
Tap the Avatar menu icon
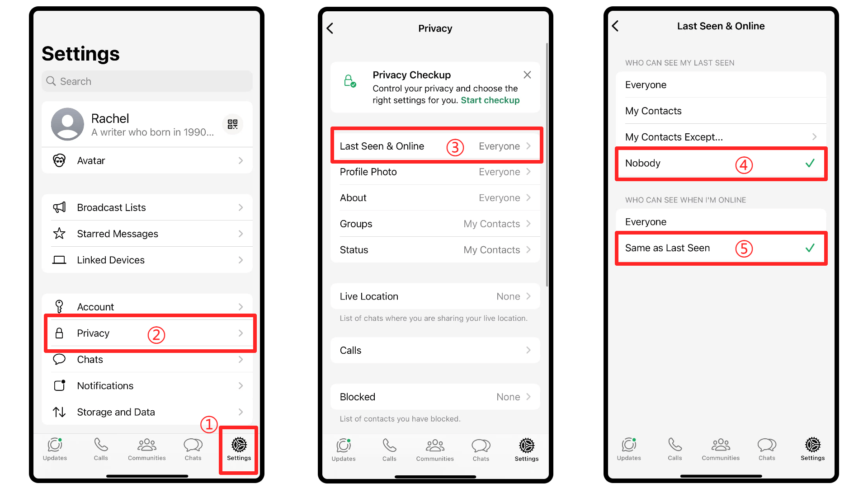(x=59, y=160)
